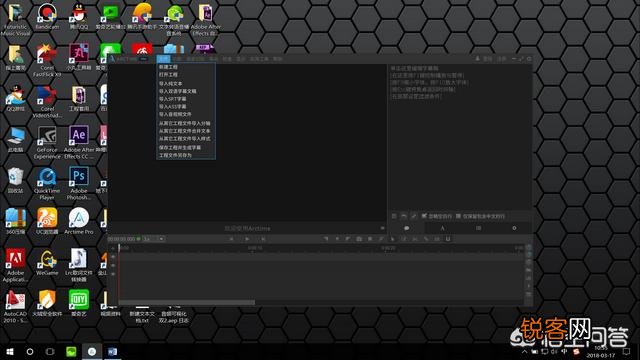
Task: Open the 此电脑 computer icon
Action: pyautogui.click(x=16, y=139)
